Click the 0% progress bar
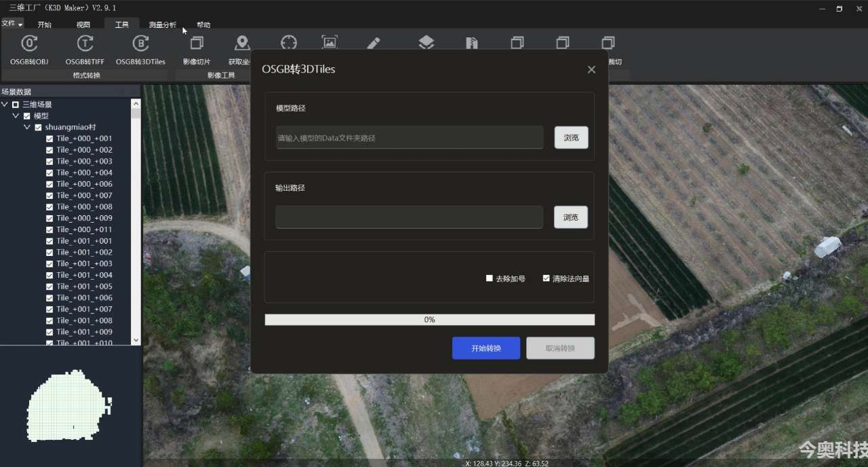 (429, 319)
